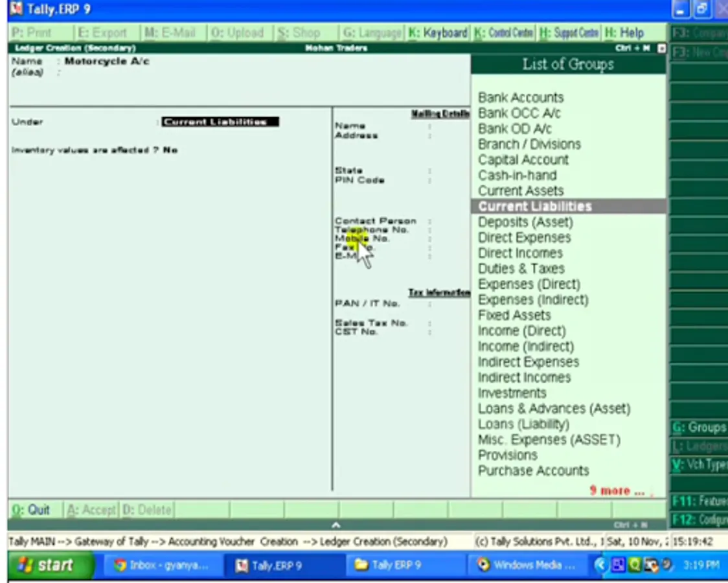
Task: Click F11 Features button
Action: tap(700, 501)
